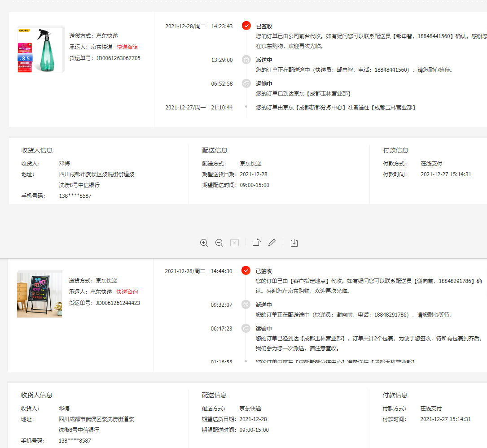
Task: Click 配送信息 heading under LED board order
Action: pyautogui.click(x=214, y=395)
